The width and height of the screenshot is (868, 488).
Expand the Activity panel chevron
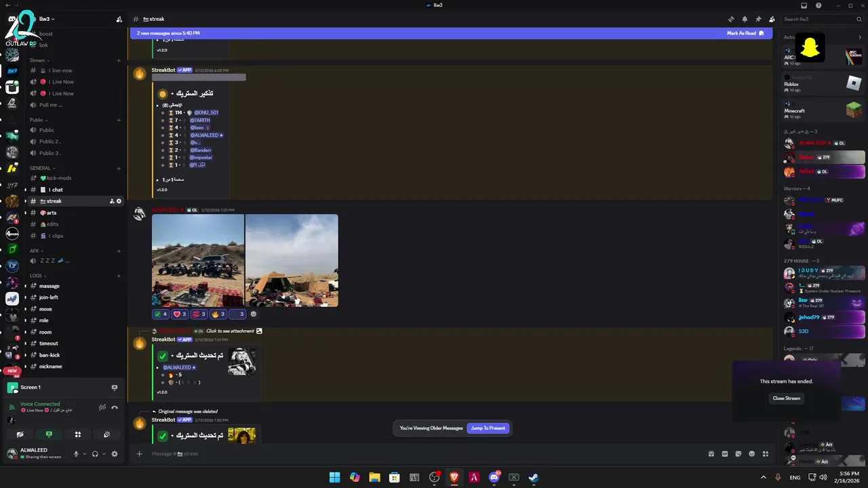(860, 37)
